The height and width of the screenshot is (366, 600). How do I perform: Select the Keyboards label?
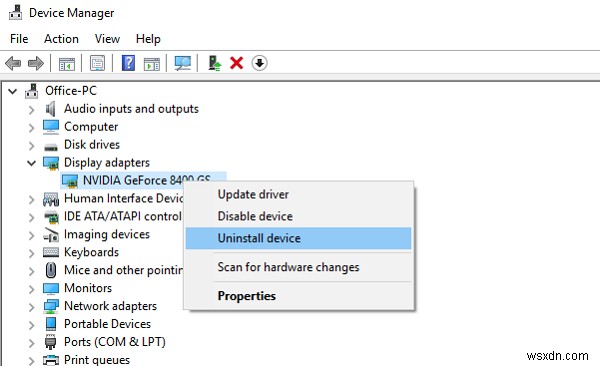click(x=91, y=252)
